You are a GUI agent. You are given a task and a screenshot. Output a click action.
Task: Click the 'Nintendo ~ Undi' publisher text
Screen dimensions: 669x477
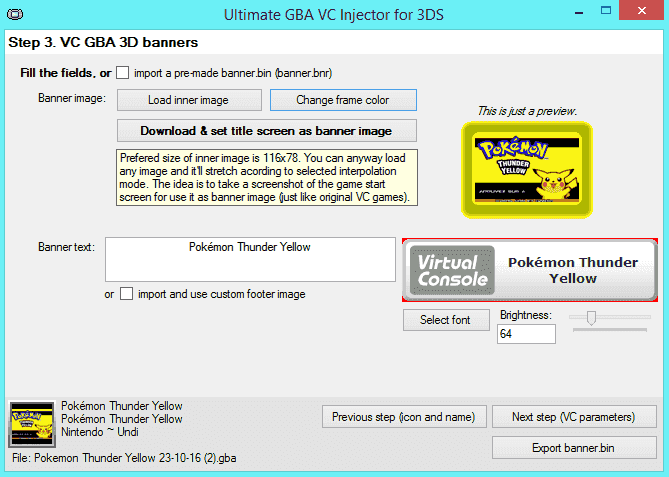[100, 432]
